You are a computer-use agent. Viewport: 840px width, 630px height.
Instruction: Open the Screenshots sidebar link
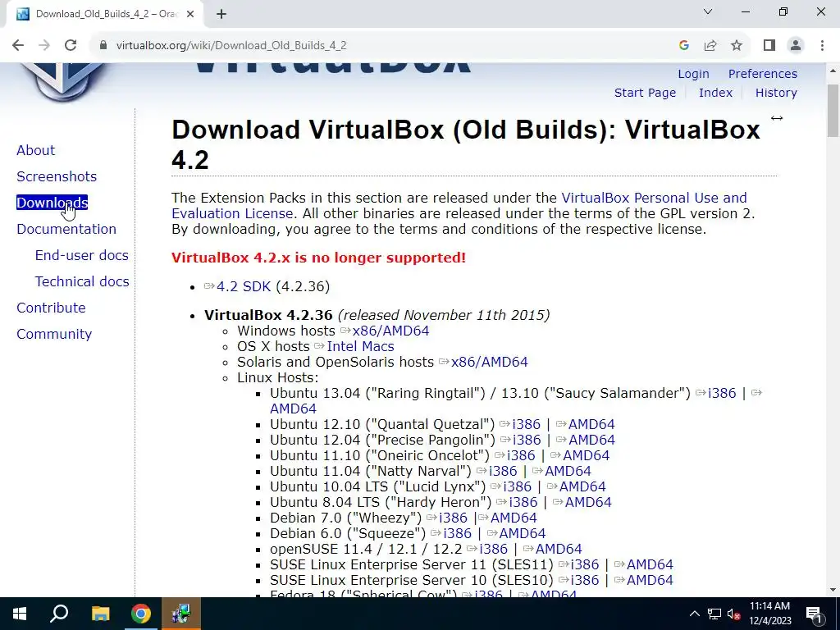coord(57,176)
